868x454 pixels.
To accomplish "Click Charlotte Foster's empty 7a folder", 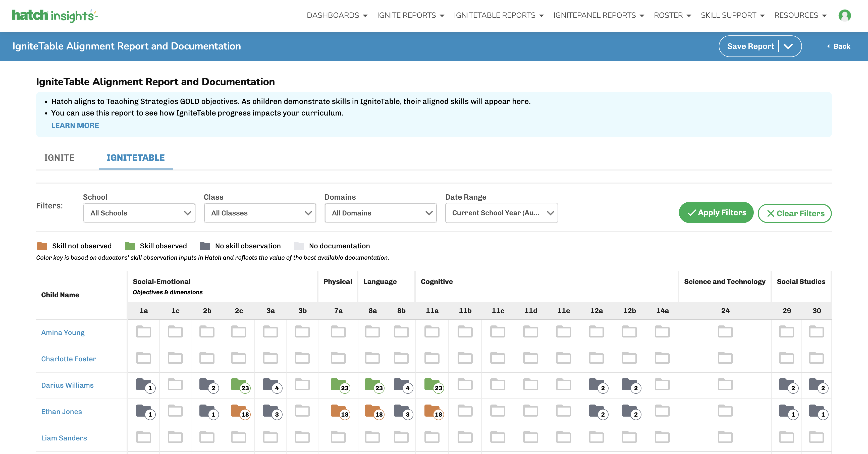I will coord(338,358).
